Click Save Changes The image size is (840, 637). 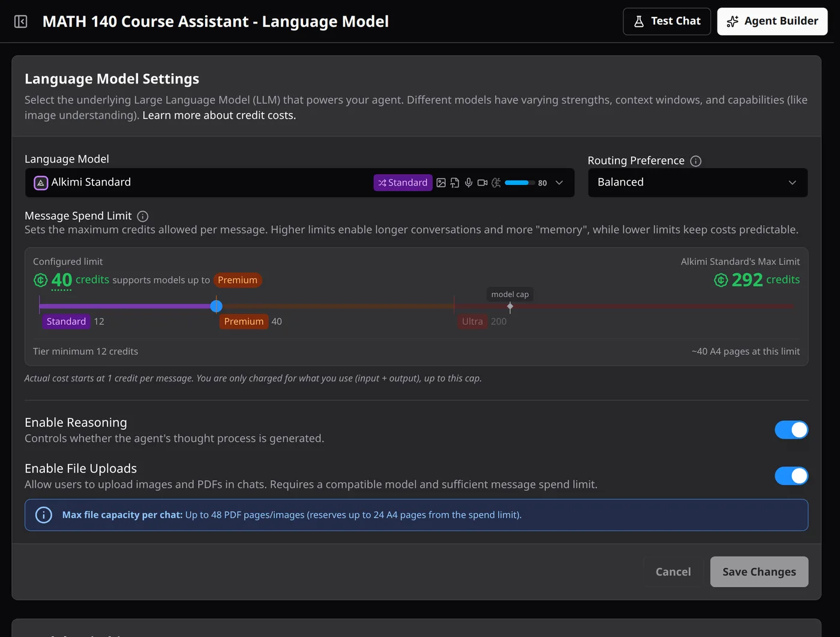pos(759,572)
